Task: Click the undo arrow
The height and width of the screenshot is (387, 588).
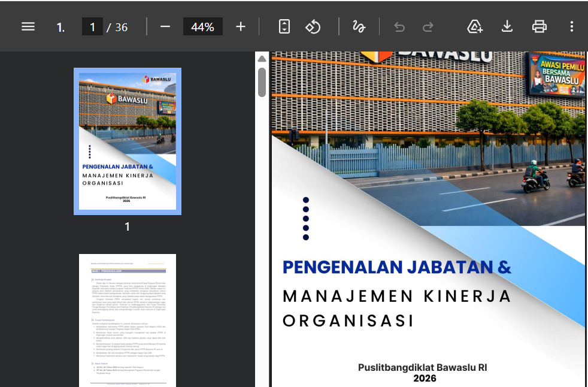Action: pyautogui.click(x=399, y=27)
